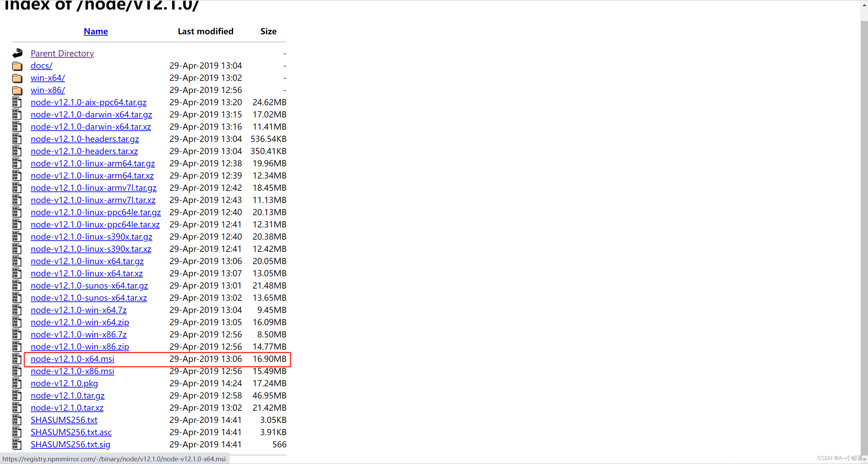Click file icon next to node-v12.1.0-linux-ppc64le.tar.gz
868x464 pixels.
(17, 212)
